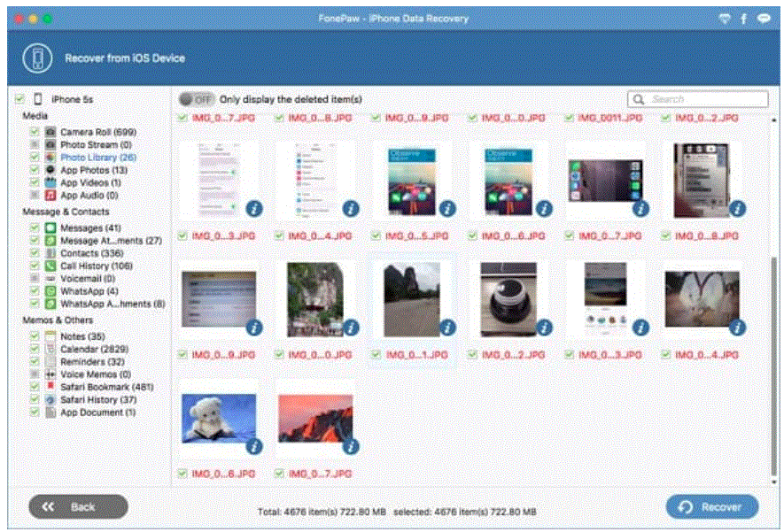
Task: Open the Calendar icon in sidebar
Action: pyautogui.click(x=50, y=349)
